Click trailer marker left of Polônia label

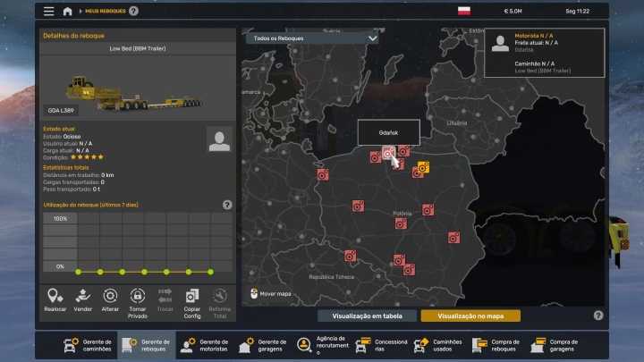point(358,206)
